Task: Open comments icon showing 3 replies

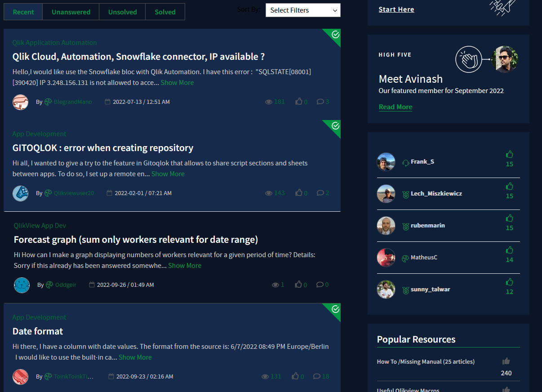Action: click(320, 102)
